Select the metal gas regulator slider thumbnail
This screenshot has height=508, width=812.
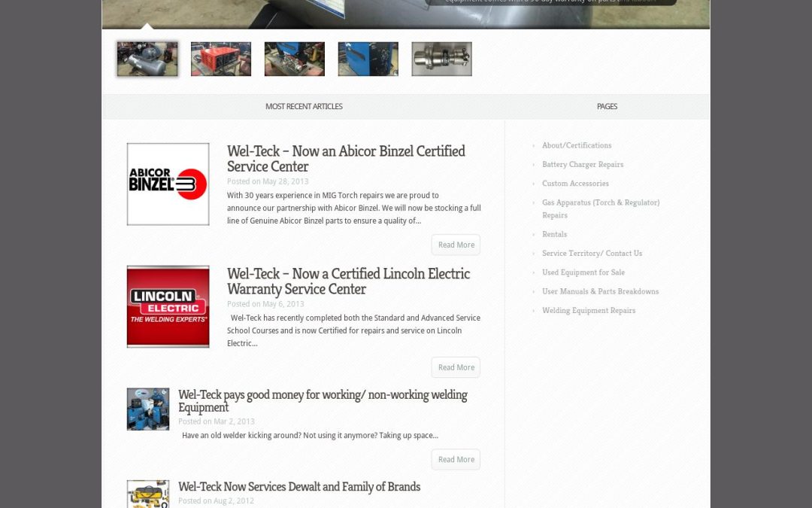point(442,59)
